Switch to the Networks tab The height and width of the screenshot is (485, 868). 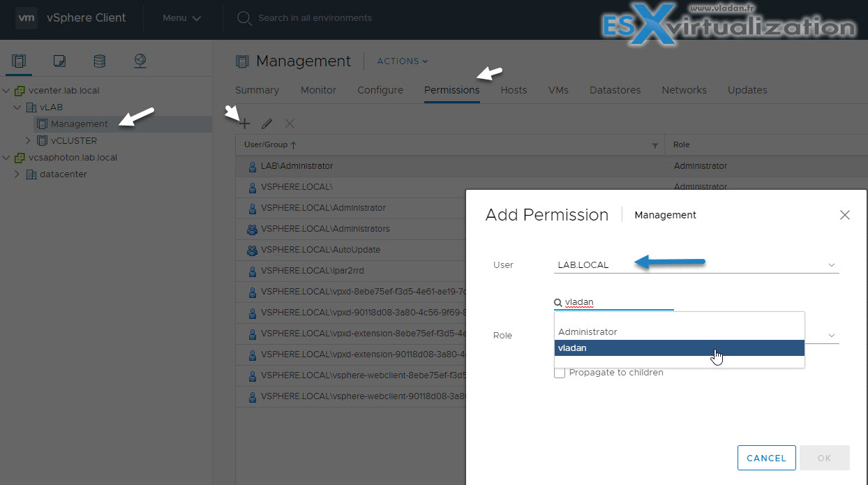coord(684,90)
